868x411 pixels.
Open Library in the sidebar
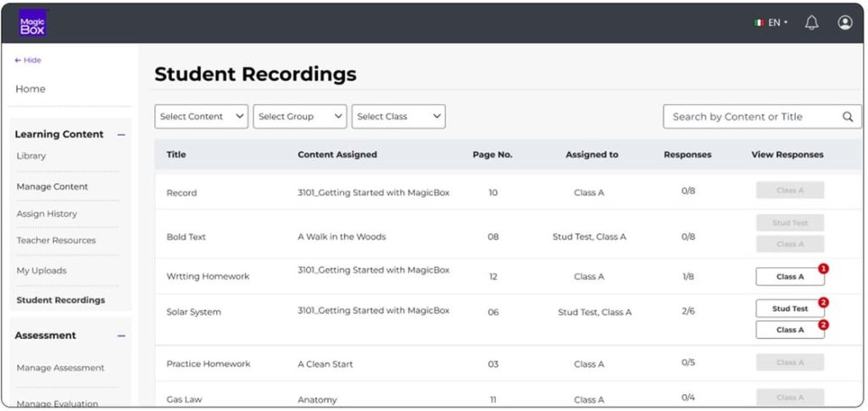point(31,156)
